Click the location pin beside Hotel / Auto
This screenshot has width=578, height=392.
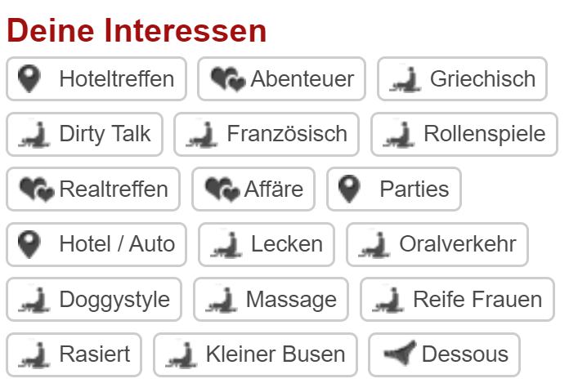tap(29, 244)
